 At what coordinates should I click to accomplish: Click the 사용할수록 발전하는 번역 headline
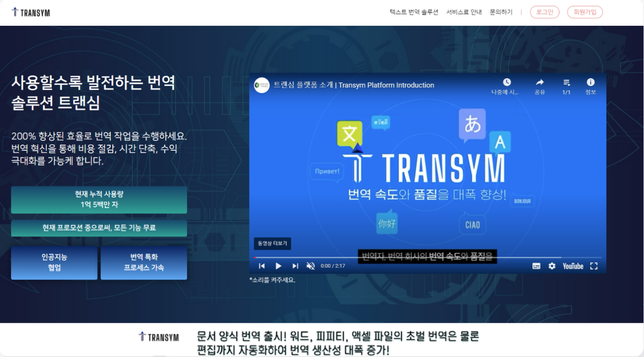pyautogui.click(x=93, y=92)
